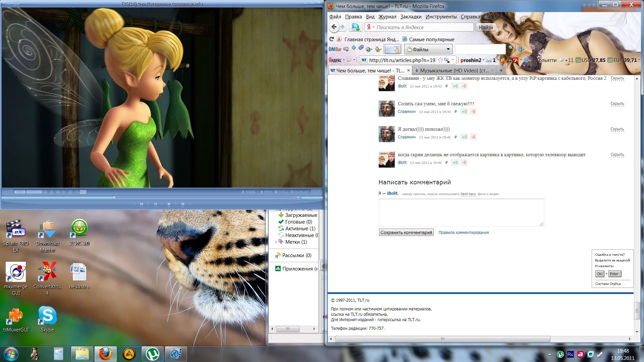644x362 pixels.
Task: Click the Найти search button
Action: pos(486,27)
